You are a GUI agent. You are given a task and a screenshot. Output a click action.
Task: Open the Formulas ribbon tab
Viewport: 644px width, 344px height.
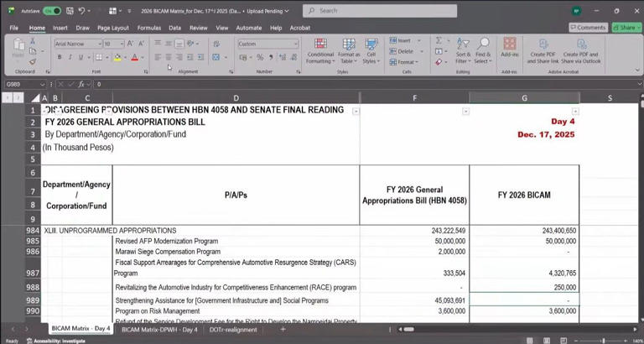pos(149,28)
